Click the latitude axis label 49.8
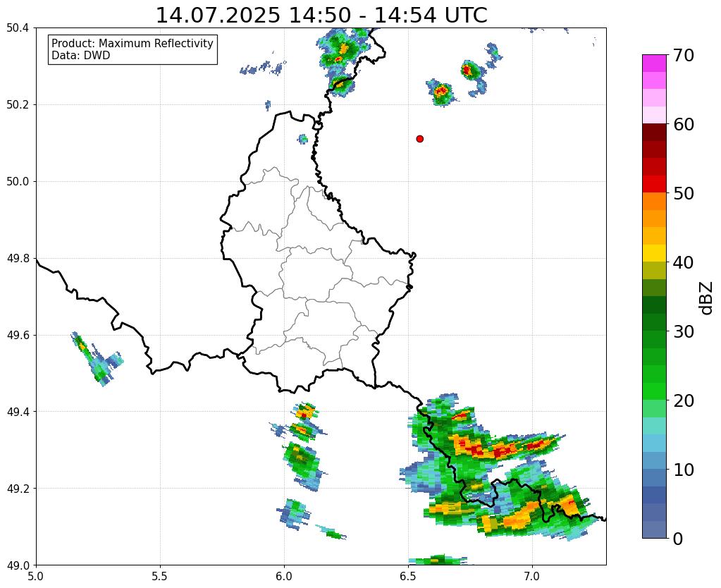The image size is (721, 588). point(18,259)
